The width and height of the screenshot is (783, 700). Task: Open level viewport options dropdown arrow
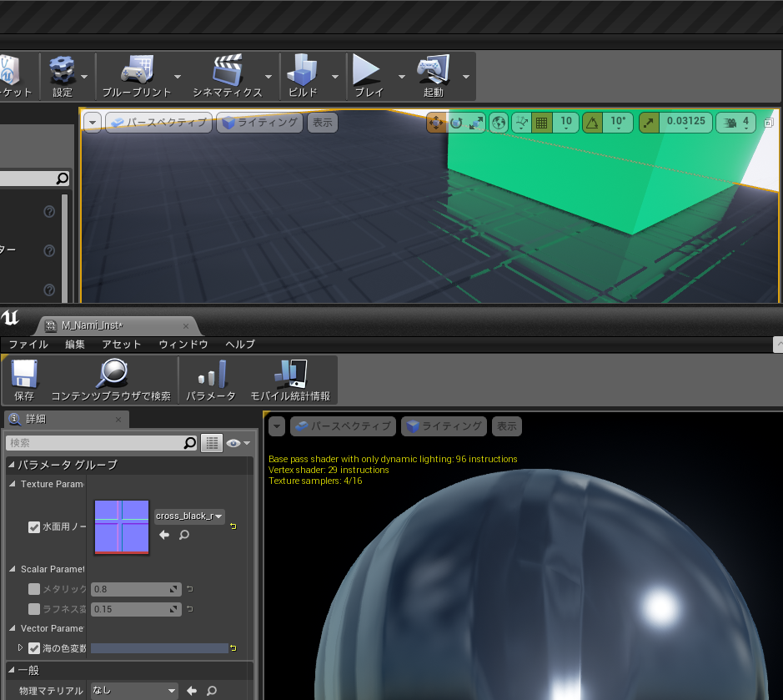click(93, 123)
